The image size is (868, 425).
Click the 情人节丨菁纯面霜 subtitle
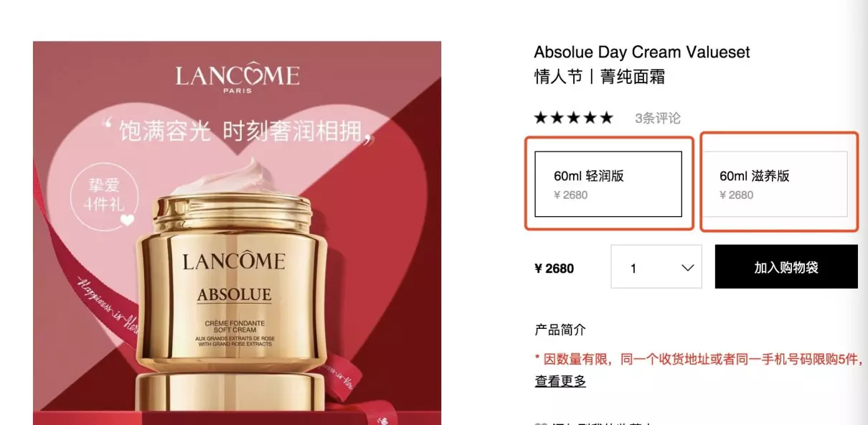(600, 77)
